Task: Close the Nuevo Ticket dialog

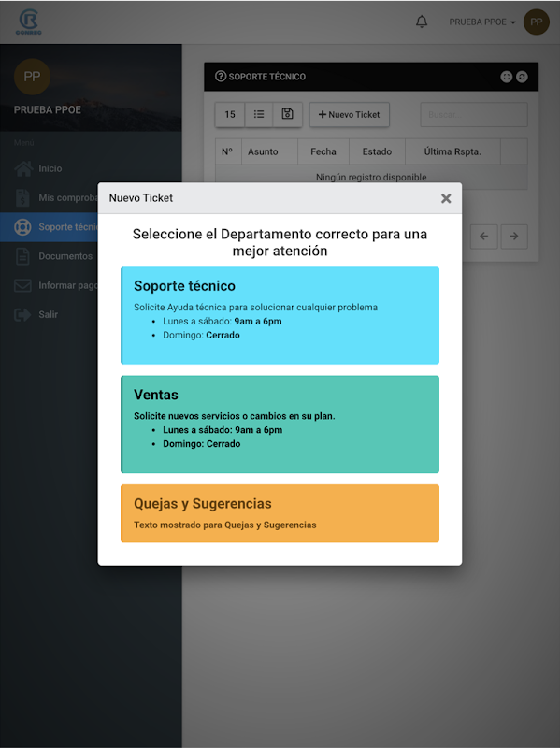Action: click(446, 198)
